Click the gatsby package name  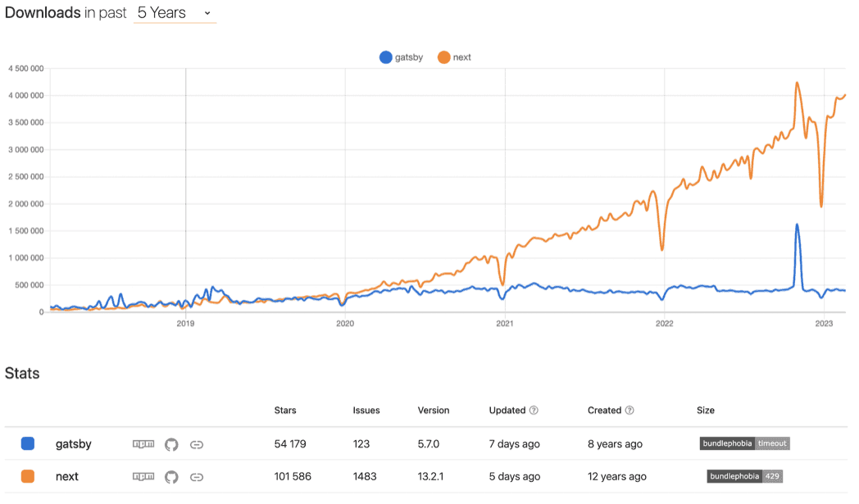tap(73, 444)
